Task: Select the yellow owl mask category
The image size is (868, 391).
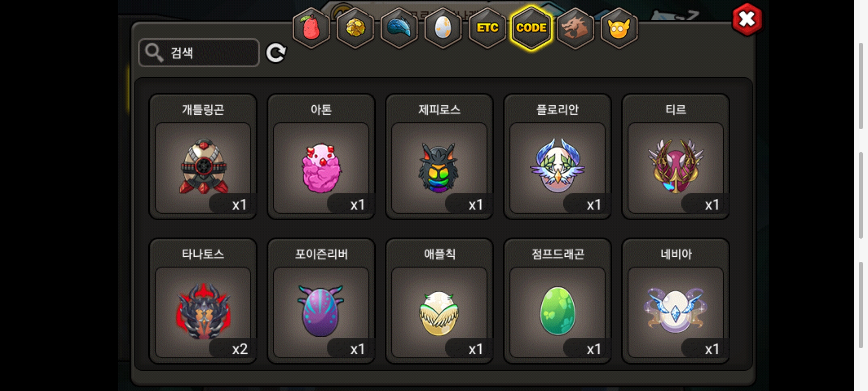Action: [619, 28]
